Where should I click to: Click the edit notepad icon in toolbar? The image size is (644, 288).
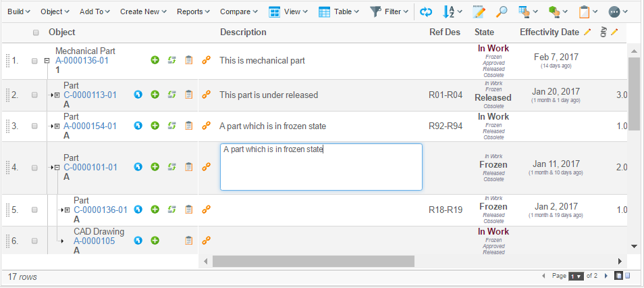click(479, 11)
